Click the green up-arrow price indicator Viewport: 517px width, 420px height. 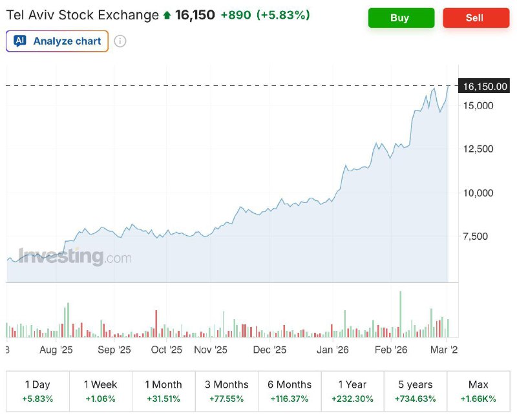167,15
